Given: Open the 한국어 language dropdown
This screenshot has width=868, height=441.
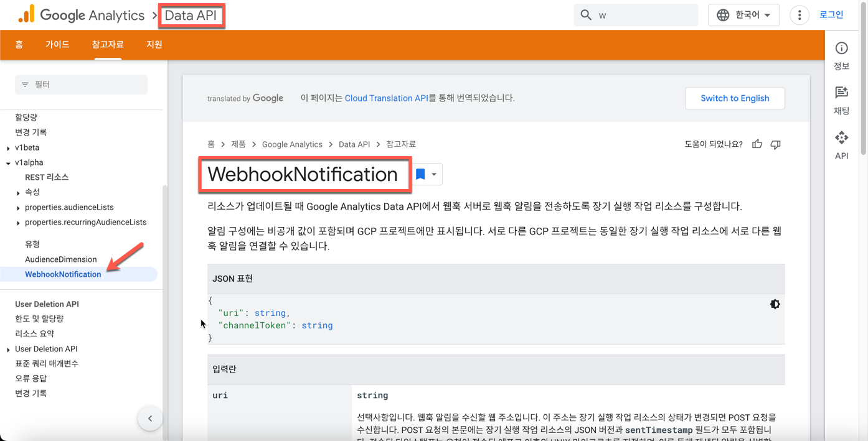Looking at the screenshot, I should [743, 15].
